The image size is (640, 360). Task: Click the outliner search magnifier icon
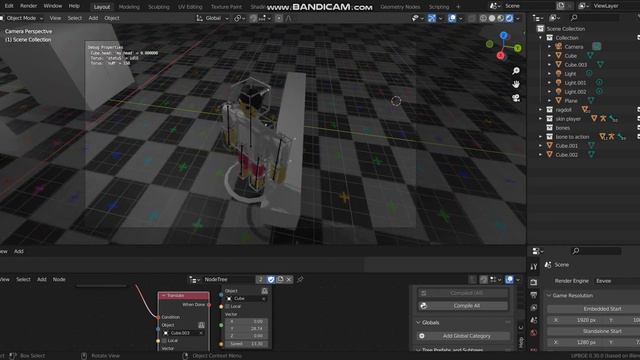coord(574,18)
